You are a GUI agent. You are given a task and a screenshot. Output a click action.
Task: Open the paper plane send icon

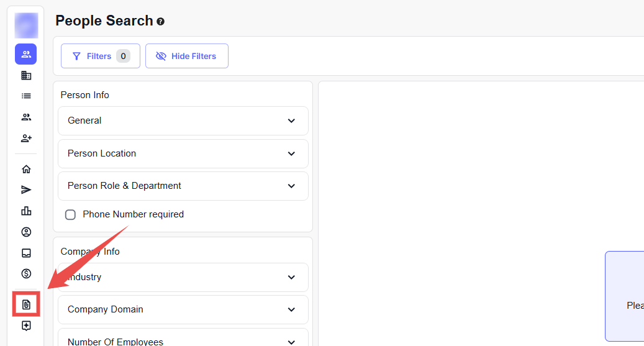(x=26, y=190)
